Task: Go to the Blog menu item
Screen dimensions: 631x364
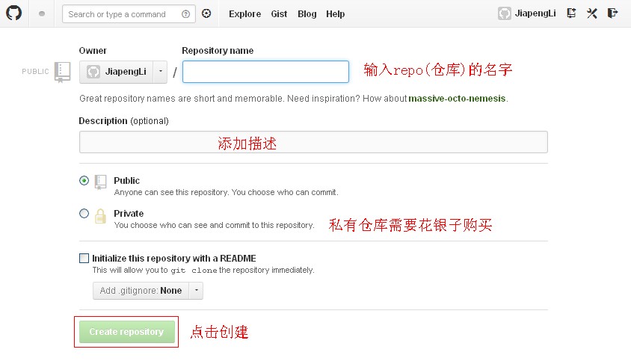Action: (307, 14)
